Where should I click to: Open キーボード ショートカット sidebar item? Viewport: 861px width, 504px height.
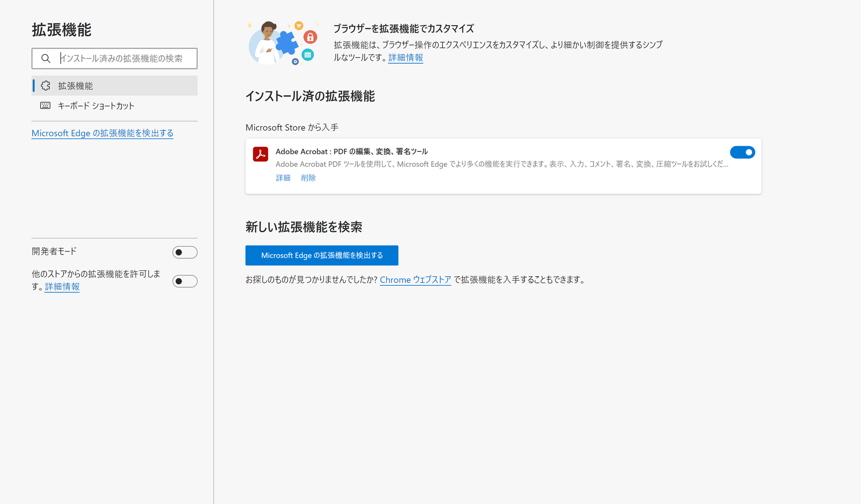coord(96,106)
